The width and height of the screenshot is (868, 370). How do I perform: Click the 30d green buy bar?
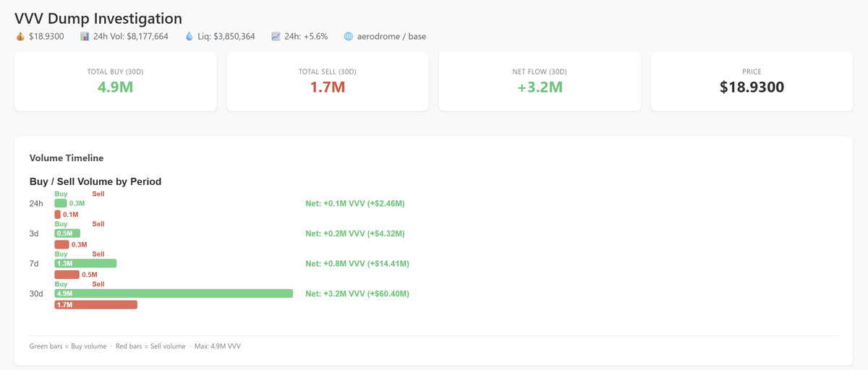174,293
